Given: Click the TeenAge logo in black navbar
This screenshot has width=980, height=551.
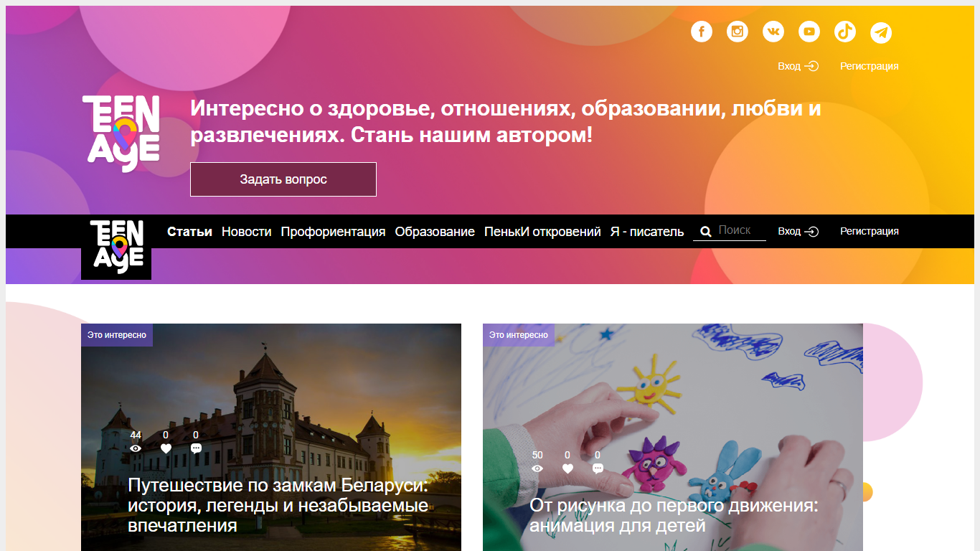Looking at the screenshot, I should [116, 247].
